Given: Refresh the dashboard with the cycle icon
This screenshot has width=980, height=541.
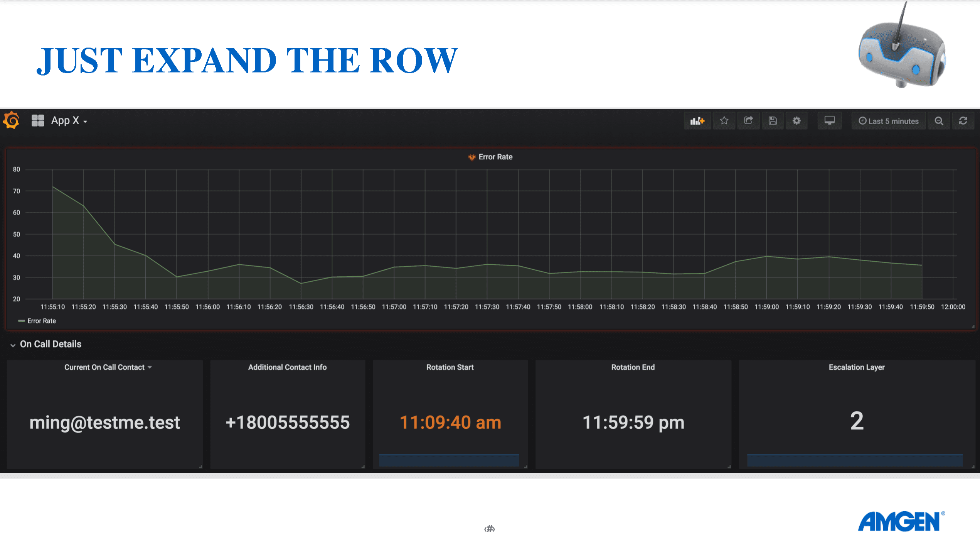Looking at the screenshot, I should (963, 121).
